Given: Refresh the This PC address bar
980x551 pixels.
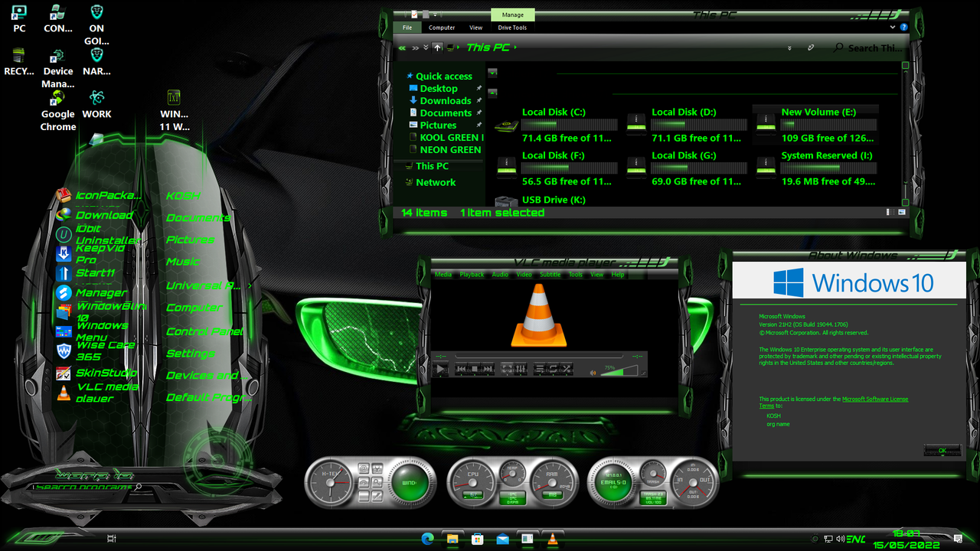Looking at the screenshot, I should click(x=811, y=47).
